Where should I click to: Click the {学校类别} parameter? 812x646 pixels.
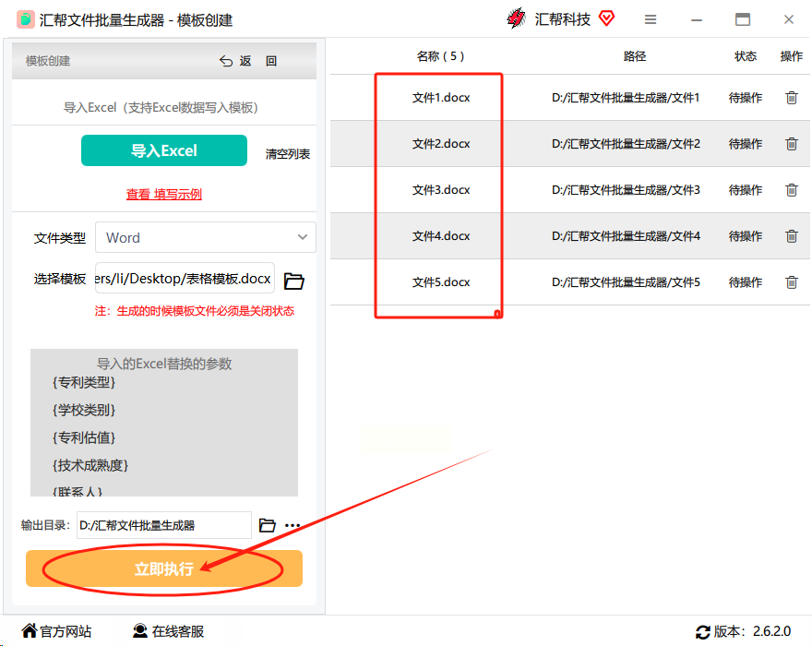coord(83,410)
